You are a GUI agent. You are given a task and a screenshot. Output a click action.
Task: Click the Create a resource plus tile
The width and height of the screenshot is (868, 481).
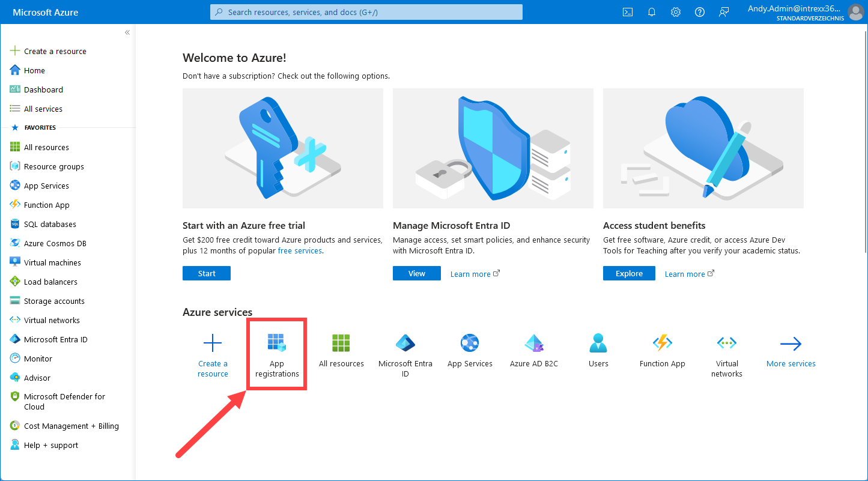point(213,355)
